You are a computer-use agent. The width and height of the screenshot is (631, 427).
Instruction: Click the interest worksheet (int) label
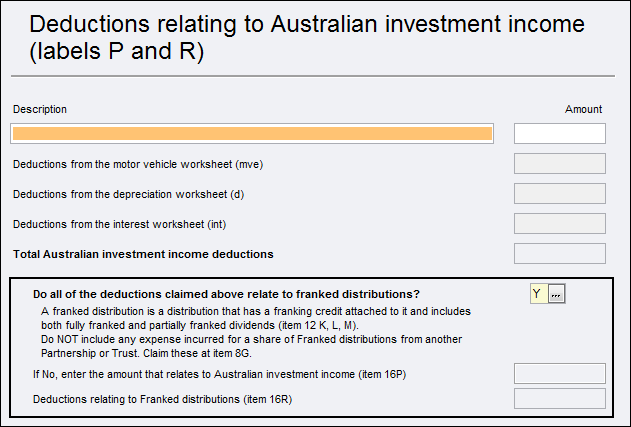[126, 224]
